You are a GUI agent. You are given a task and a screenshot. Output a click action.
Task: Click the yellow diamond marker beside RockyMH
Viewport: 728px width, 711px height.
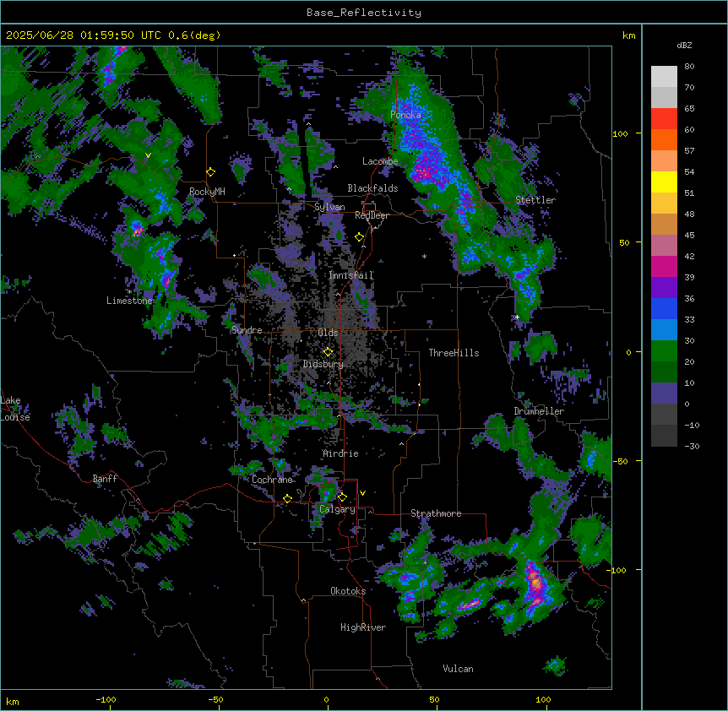[x=211, y=172]
